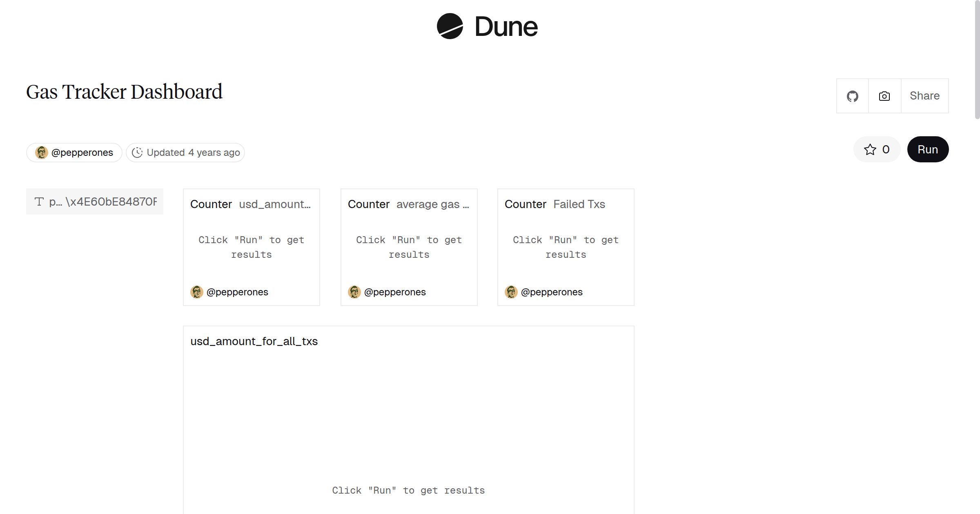Click the Dune wordmark text
This screenshot has width=980, height=514.
click(x=506, y=27)
